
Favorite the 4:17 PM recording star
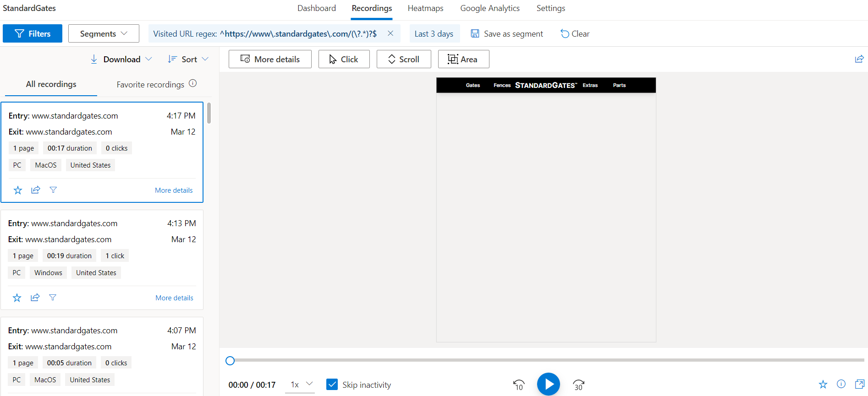click(18, 190)
